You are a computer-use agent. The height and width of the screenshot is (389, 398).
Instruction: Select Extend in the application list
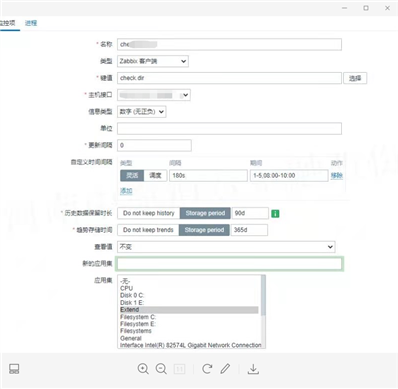pos(189,310)
